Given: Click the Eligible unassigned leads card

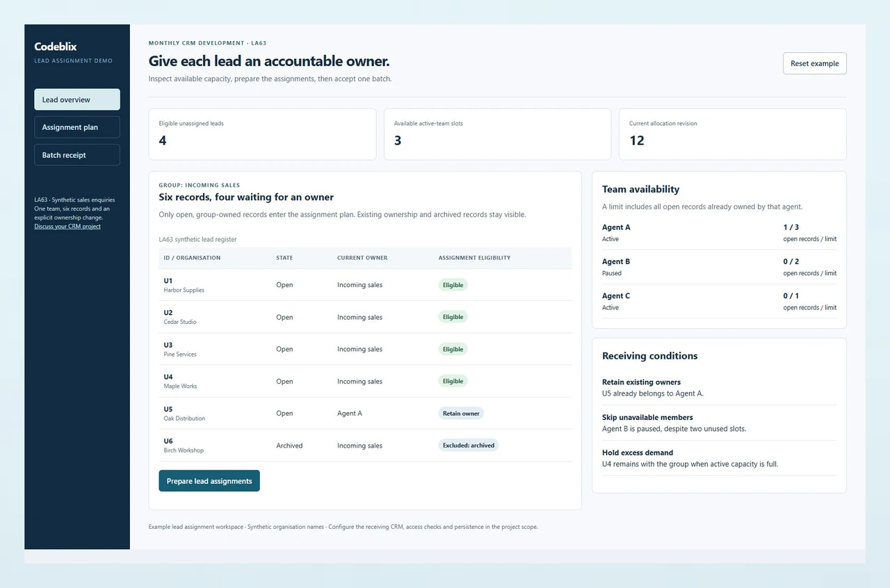Looking at the screenshot, I should pos(262,134).
